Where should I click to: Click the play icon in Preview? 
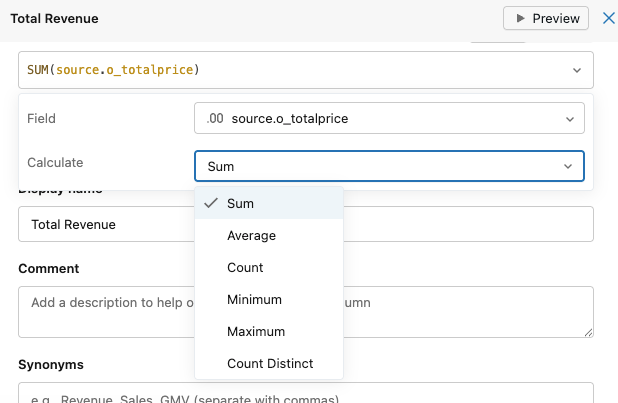[519, 18]
